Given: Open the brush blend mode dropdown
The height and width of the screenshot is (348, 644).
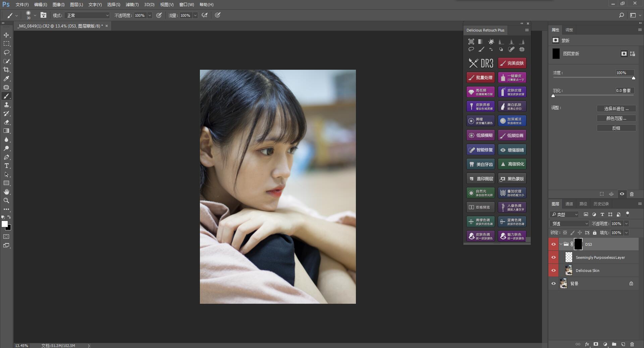Looking at the screenshot, I should [87, 15].
